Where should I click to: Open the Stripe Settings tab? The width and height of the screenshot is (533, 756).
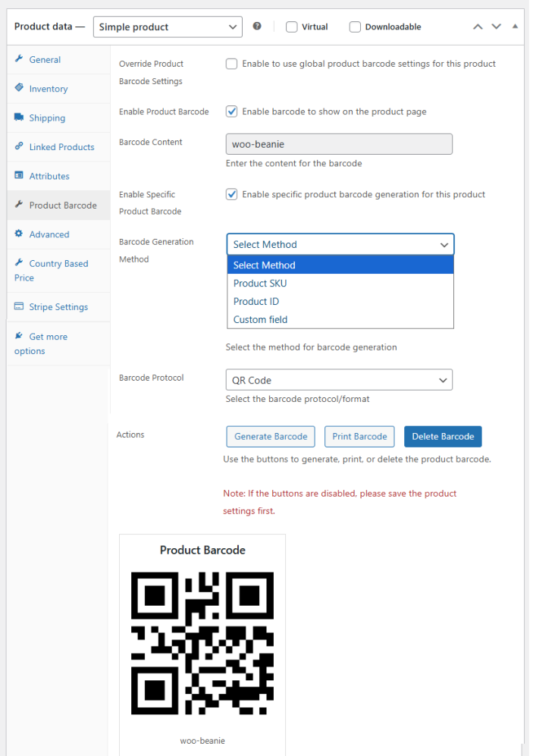(59, 306)
